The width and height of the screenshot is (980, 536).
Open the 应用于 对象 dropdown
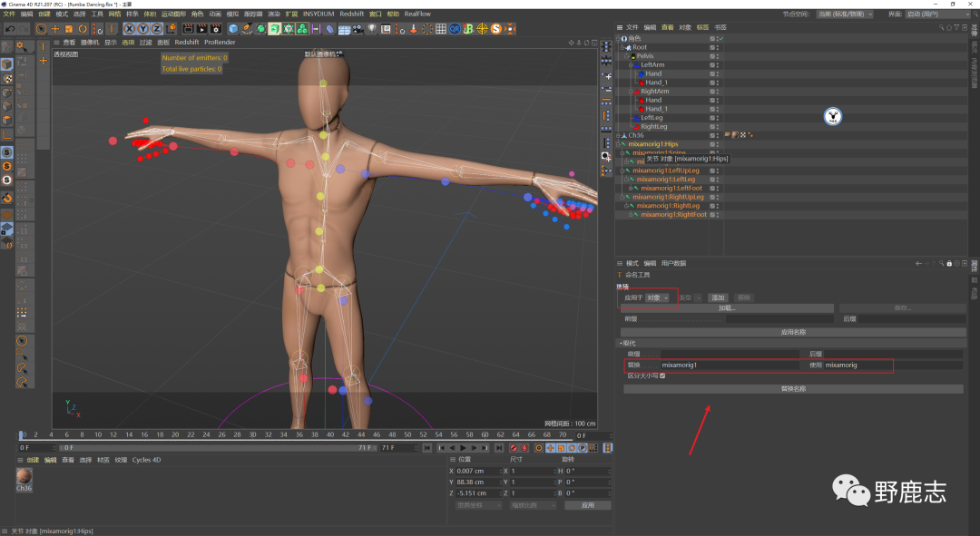click(x=658, y=297)
